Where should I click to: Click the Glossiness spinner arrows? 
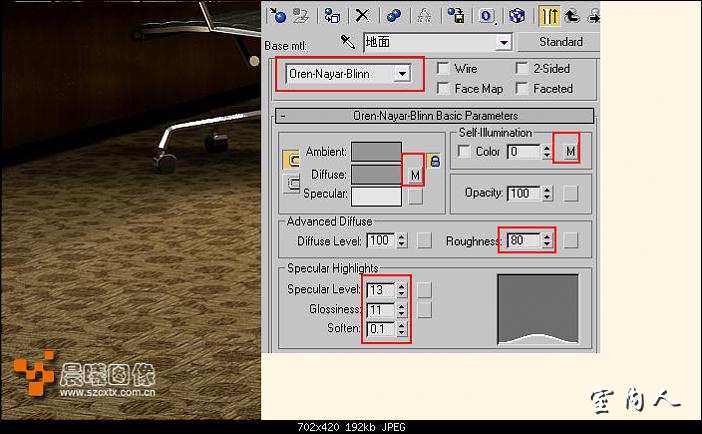402,309
